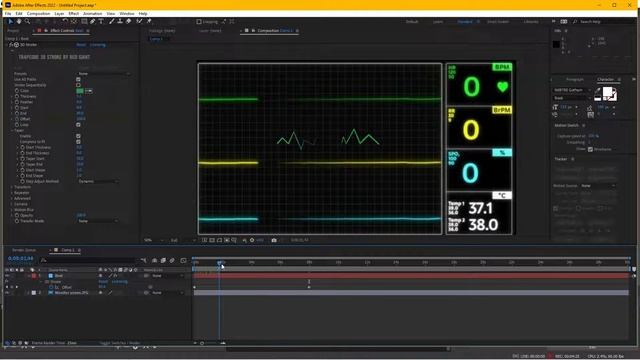Hide the Monitor screen layer eye toggle
This screenshot has height=360, width=640.
(x=7, y=293)
